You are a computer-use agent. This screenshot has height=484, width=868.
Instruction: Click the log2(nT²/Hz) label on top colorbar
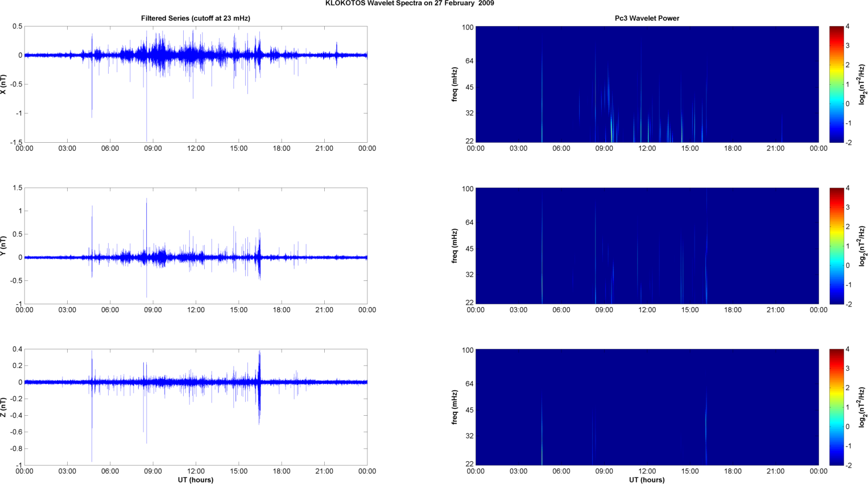862,84
